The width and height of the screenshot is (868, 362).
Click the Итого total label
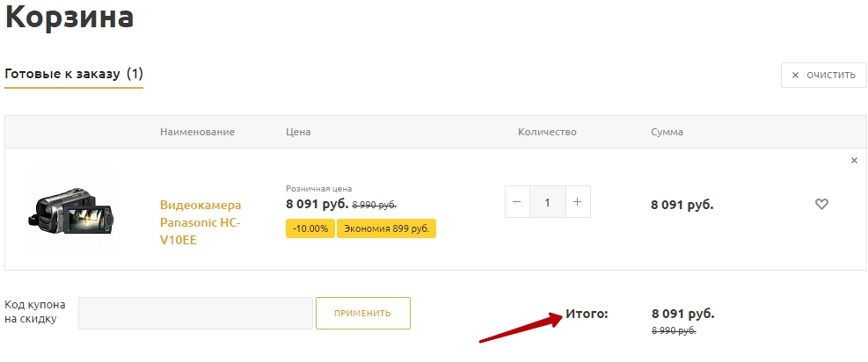tap(587, 313)
